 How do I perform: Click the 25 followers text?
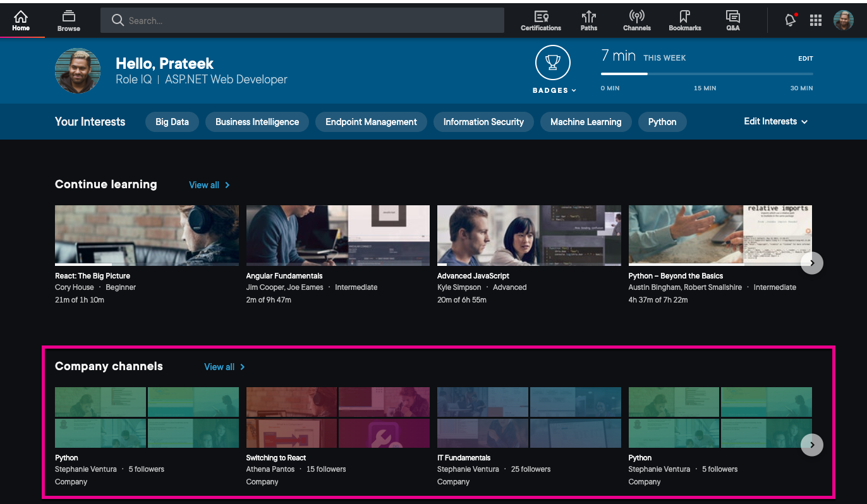tap(531, 469)
